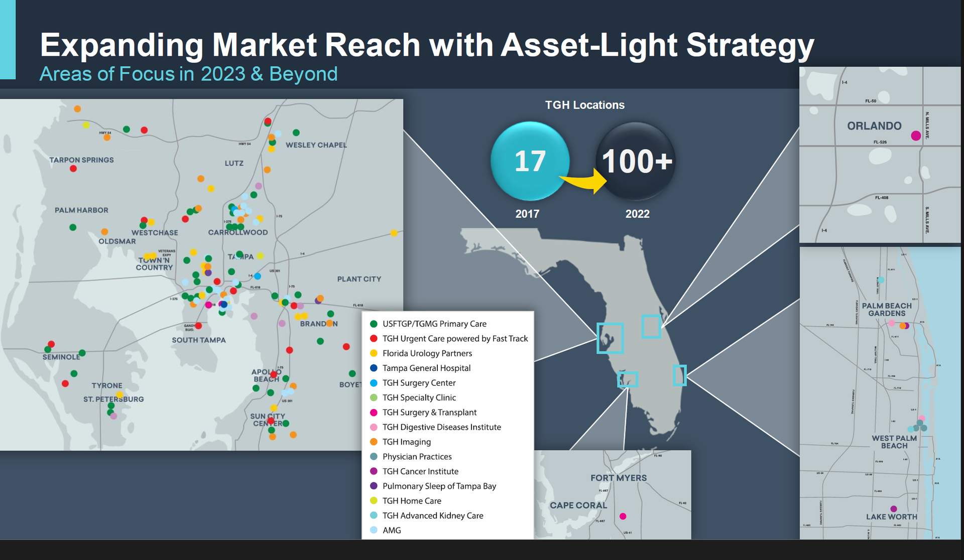Click the Palm Beach highlight box on Florida
964x560 pixels.
pyautogui.click(x=679, y=375)
